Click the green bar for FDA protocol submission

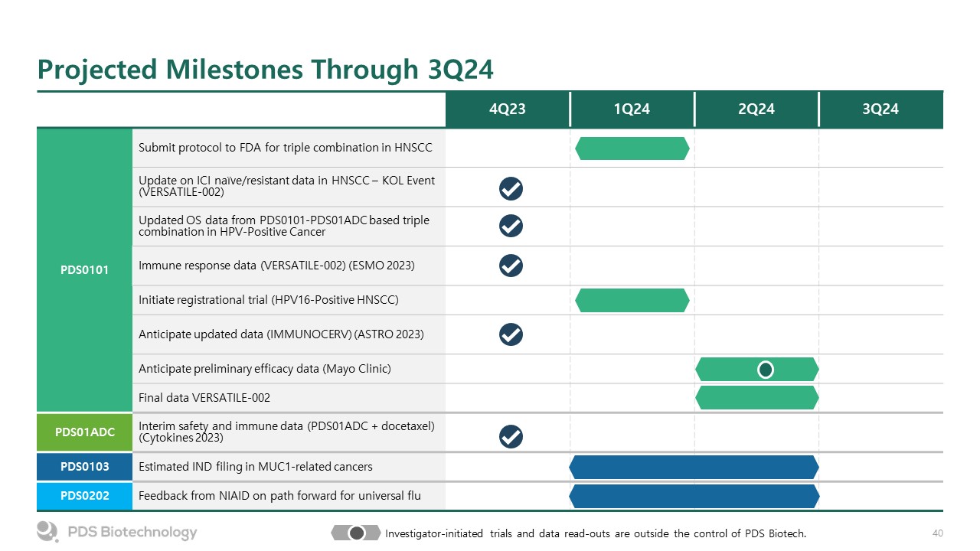click(632, 148)
